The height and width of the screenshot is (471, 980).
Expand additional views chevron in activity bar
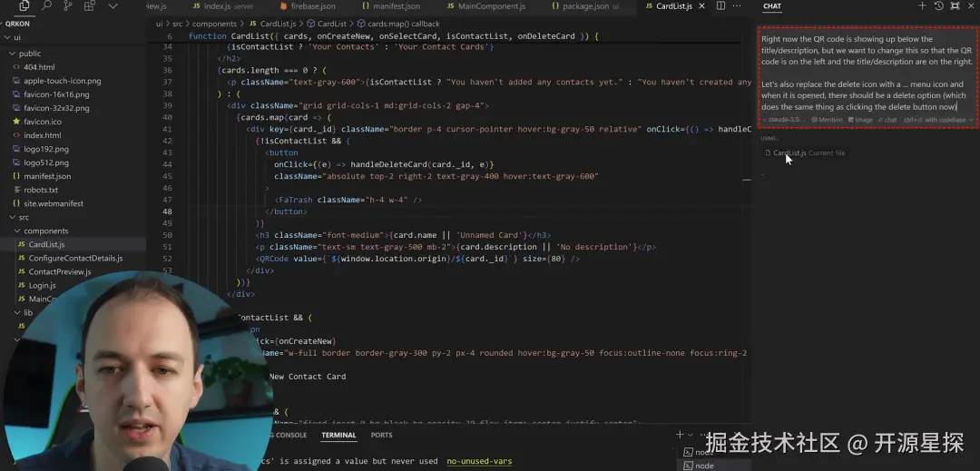click(x=113, y=6)
